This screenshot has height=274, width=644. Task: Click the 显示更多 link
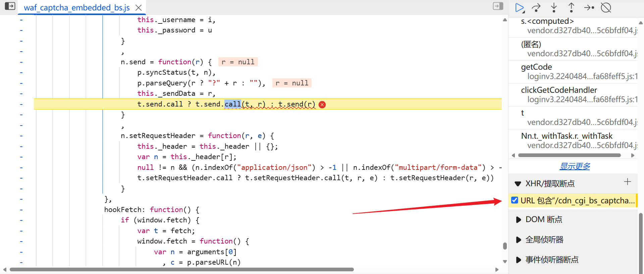[x=575, y=166]
